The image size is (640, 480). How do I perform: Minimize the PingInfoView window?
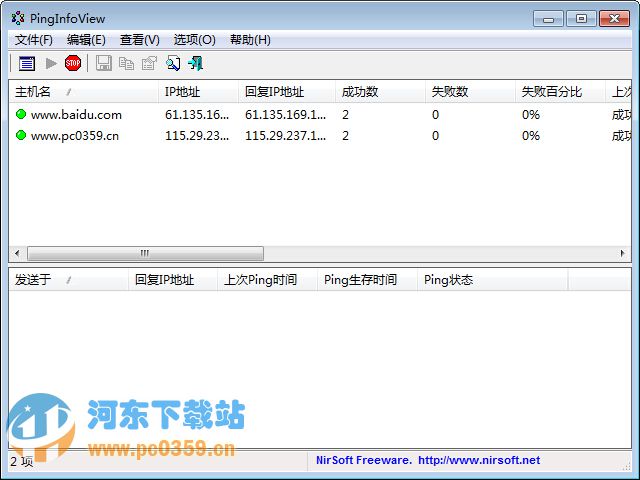pos(548,19)
